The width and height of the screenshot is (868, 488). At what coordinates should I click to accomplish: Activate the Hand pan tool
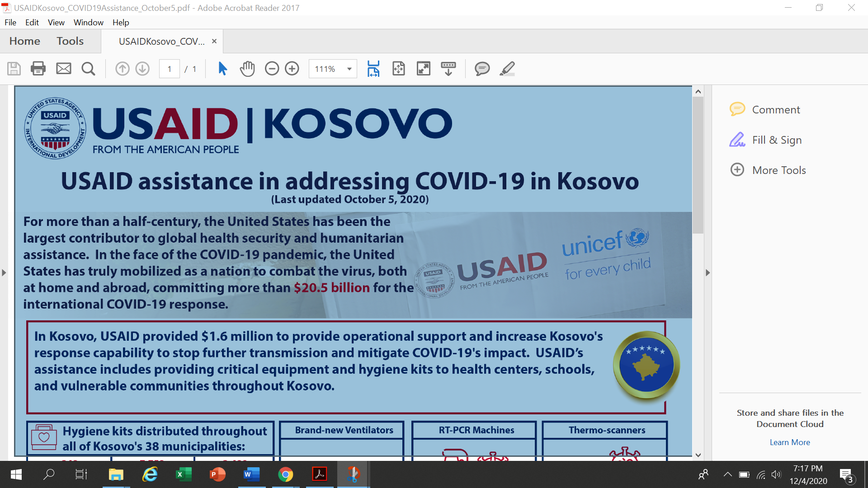click(247, 69)
